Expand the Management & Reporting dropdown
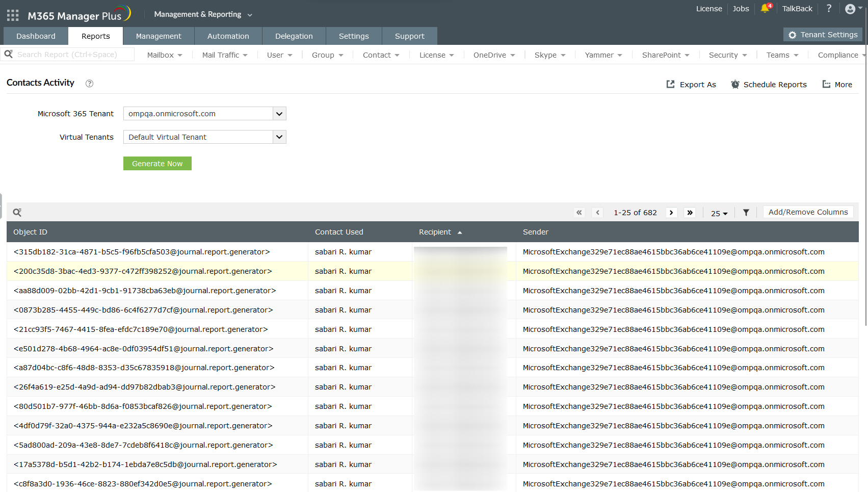This screenshot has height=492, width=868. [203, 14]
